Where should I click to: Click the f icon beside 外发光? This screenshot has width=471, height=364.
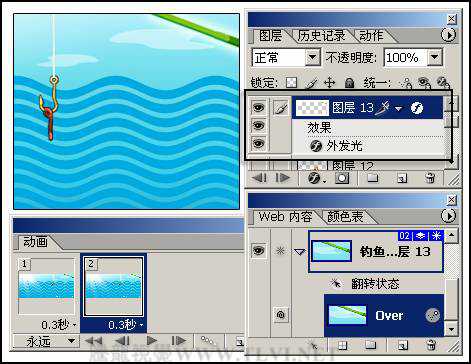[x=315, y=146]
